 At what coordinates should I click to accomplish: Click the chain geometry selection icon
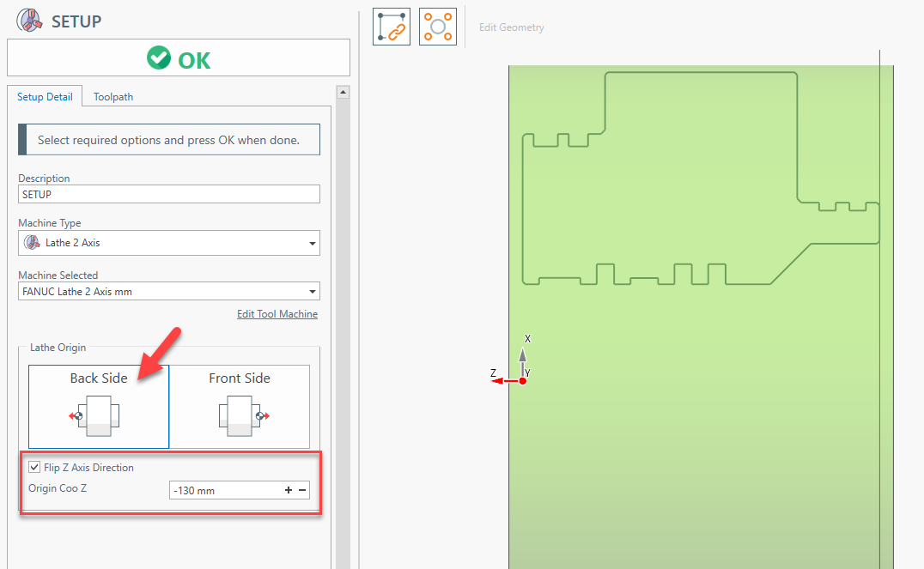(x=392, y=27)
